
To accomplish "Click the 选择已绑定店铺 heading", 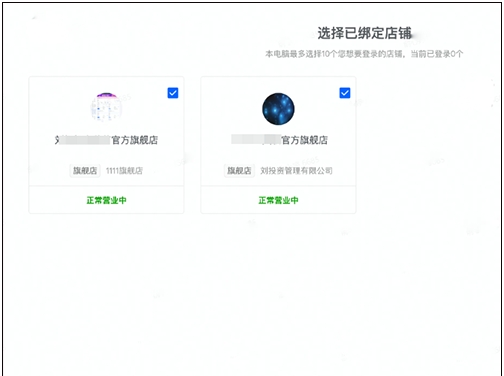I will pyautogui.click(x=364, y=33).
